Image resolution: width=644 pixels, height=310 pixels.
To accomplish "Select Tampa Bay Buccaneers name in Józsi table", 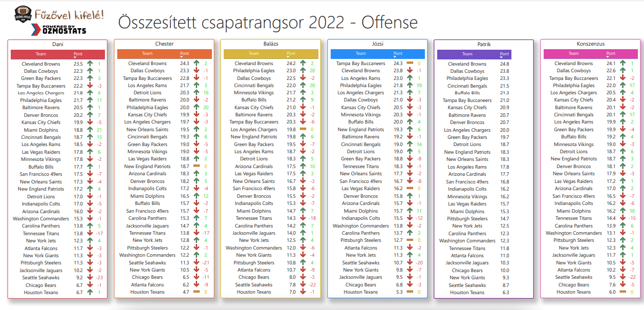I will [361, 64].
